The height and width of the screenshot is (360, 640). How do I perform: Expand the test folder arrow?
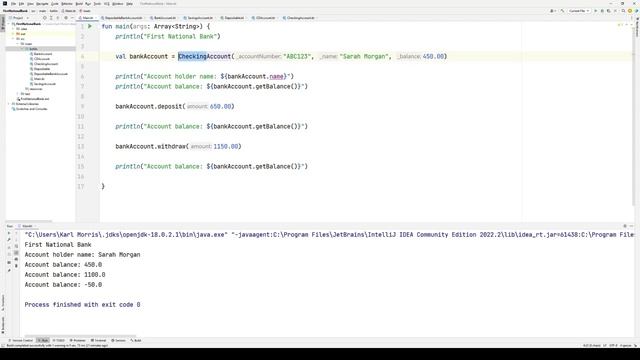point(17,93)
